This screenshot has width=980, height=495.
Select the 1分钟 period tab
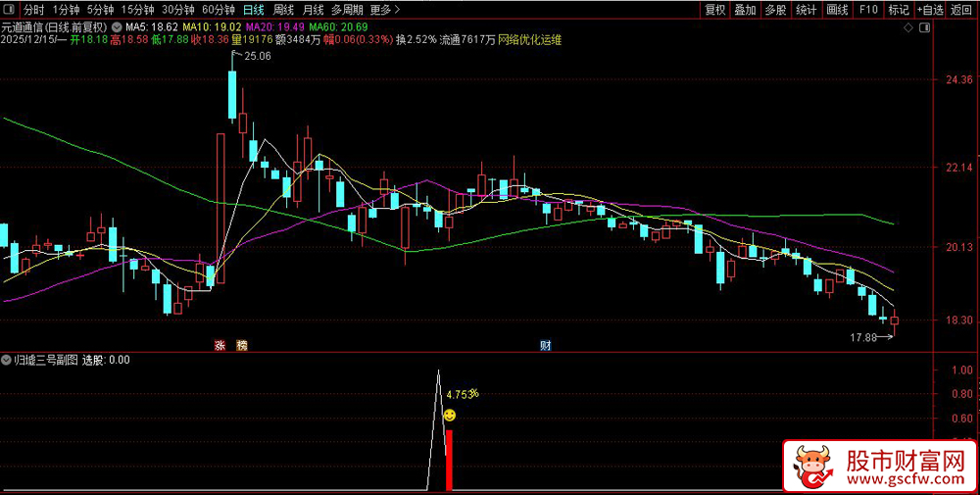pyautogui.click(x=67, y=10)
